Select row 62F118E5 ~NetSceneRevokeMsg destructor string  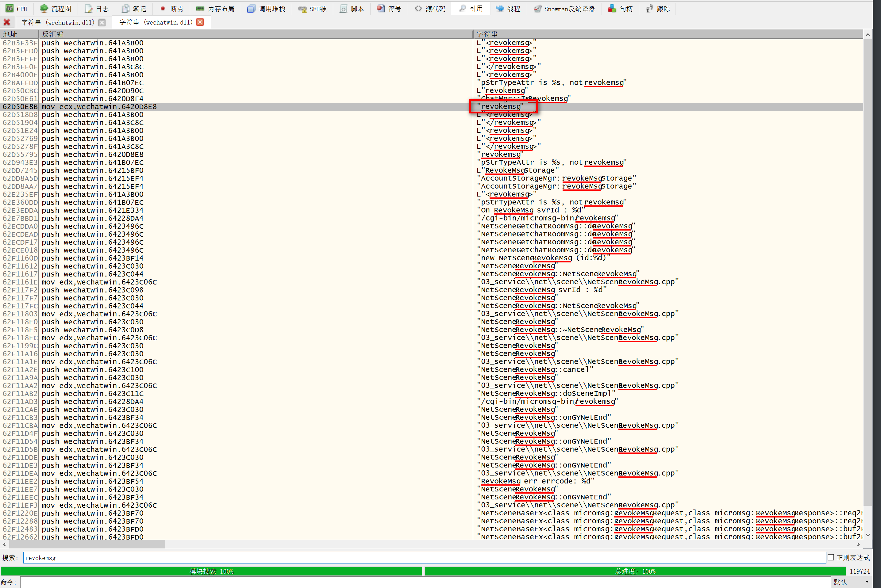[x=432, y=330]
